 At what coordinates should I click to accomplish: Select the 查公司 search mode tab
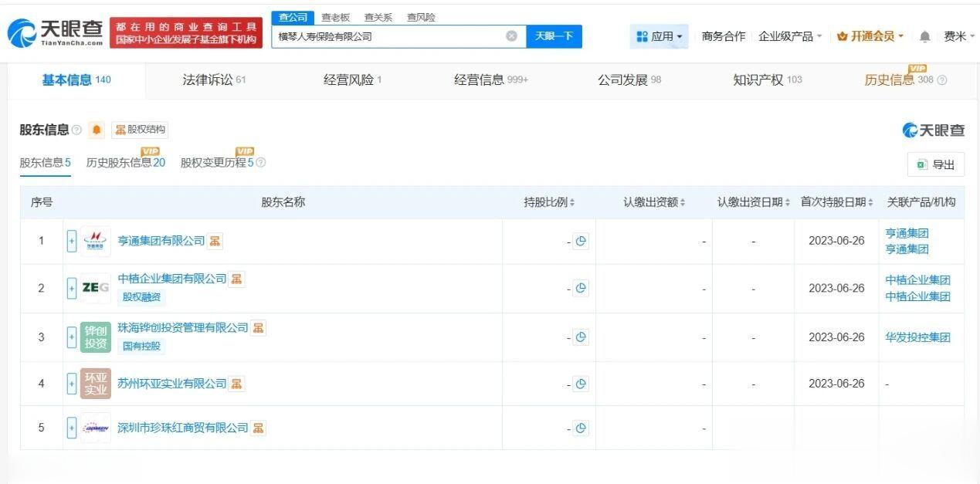tap(293, 17)
